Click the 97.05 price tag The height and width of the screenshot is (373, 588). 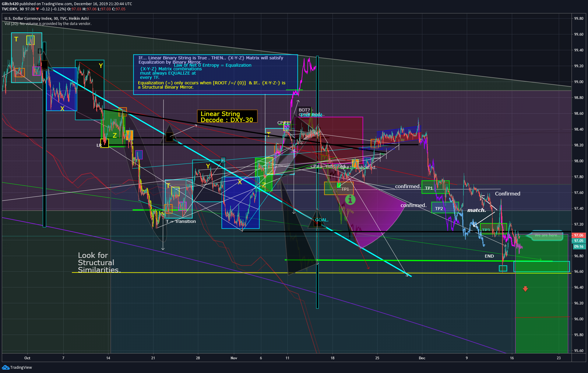(x=579, y=241)
